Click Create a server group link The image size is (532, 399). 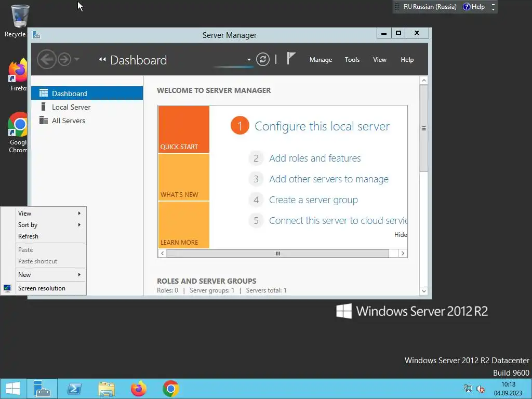coord(313,200)
